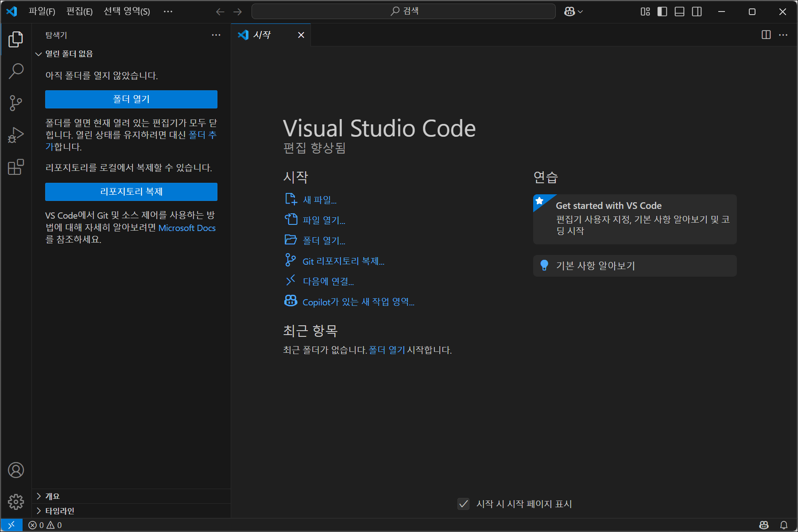Follow the 폴더 추가 link in sidebar
This screenshot has width=798, height=532.
[202, 135]
